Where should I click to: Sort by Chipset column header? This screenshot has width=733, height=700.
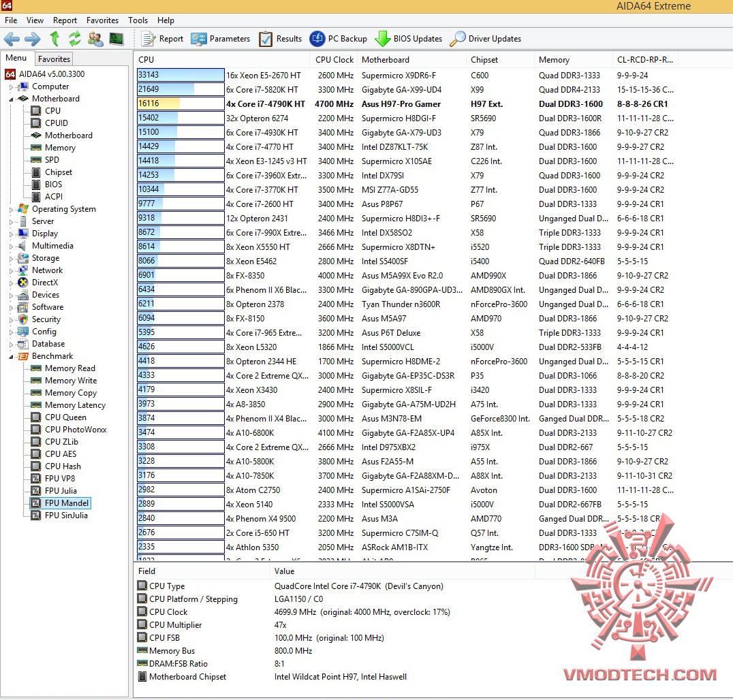(x=501, y=60)
